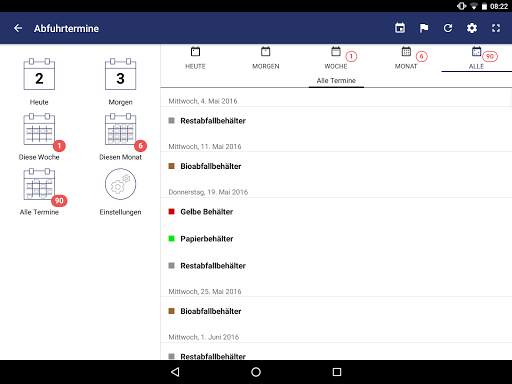The height and width of the screenshot is (384, 512).
Task: Tap the flag icon in the app bar
Action: pos(424,28)
